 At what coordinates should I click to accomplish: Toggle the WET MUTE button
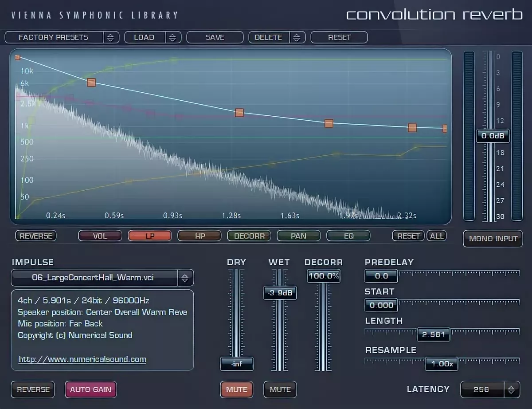(x=280, y=389)
